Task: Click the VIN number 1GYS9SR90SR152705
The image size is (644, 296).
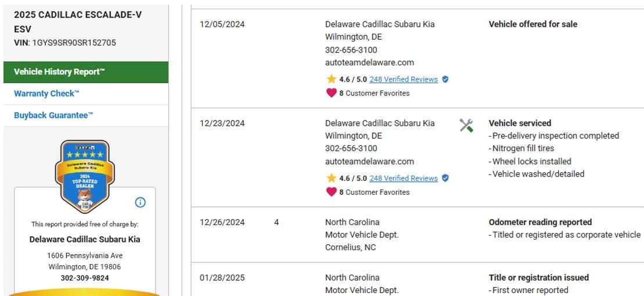Action: pos(74,43)
